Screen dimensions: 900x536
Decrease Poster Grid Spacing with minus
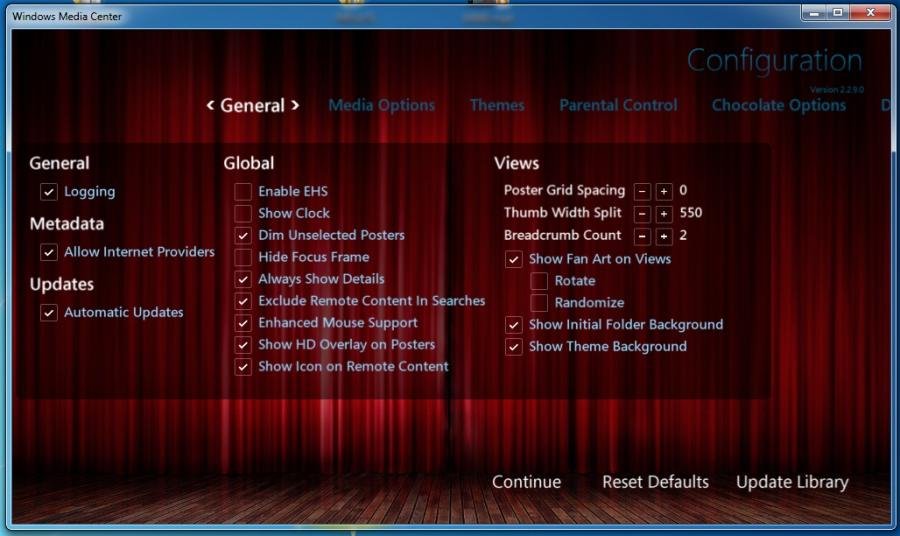click(x=642, y=191)
